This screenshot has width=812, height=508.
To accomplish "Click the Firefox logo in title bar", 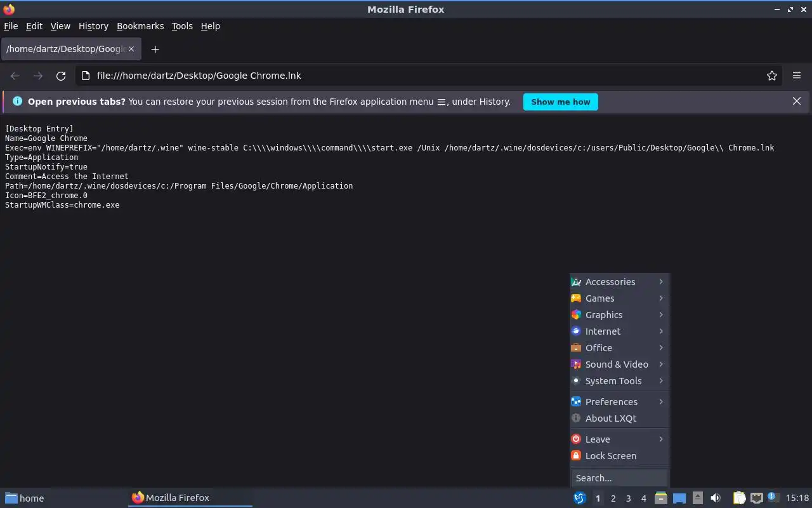I will (x=9, y=9).
